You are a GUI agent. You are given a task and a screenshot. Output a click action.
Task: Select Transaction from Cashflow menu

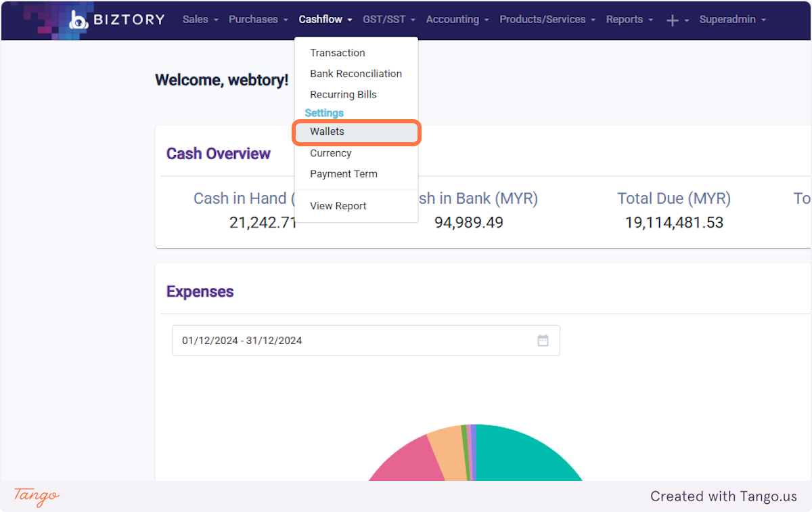[x=356, y=53]
